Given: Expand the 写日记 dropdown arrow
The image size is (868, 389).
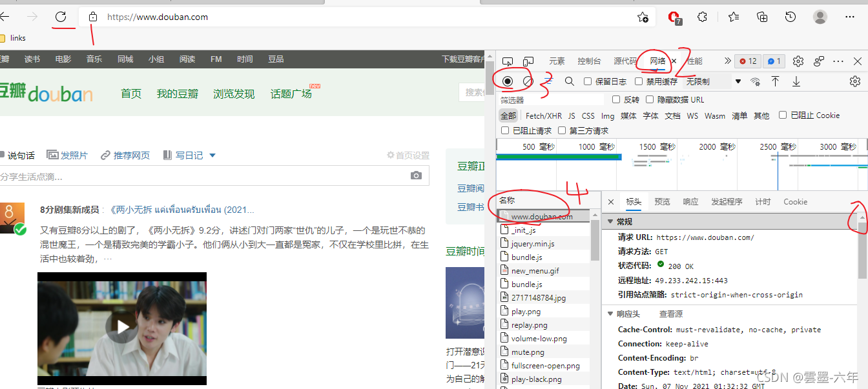Looking at the screenshot, I should tap(212, 155).
